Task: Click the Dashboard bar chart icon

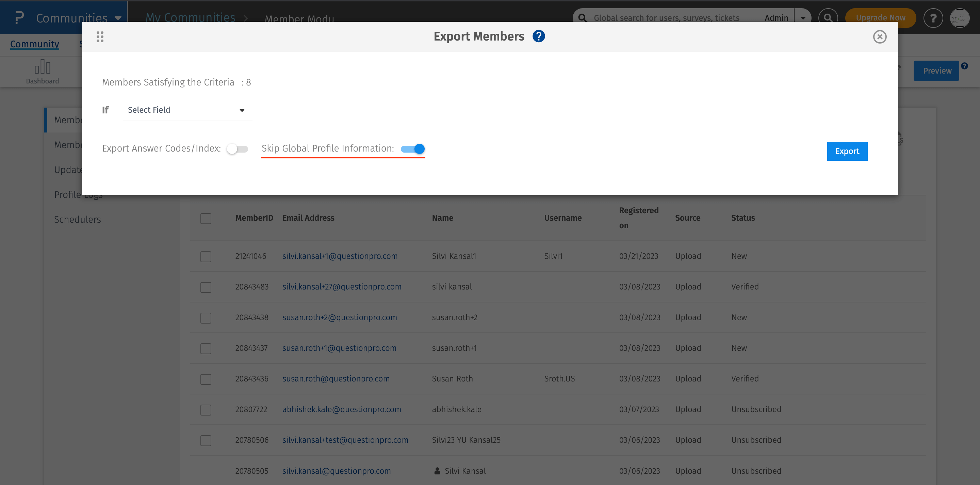Action: click(42, 67)
